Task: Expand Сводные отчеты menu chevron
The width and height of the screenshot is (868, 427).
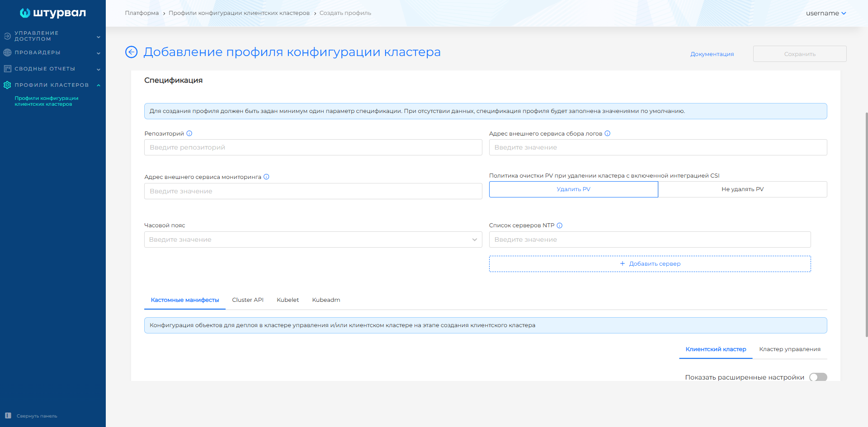Action: tap(99, 70)
